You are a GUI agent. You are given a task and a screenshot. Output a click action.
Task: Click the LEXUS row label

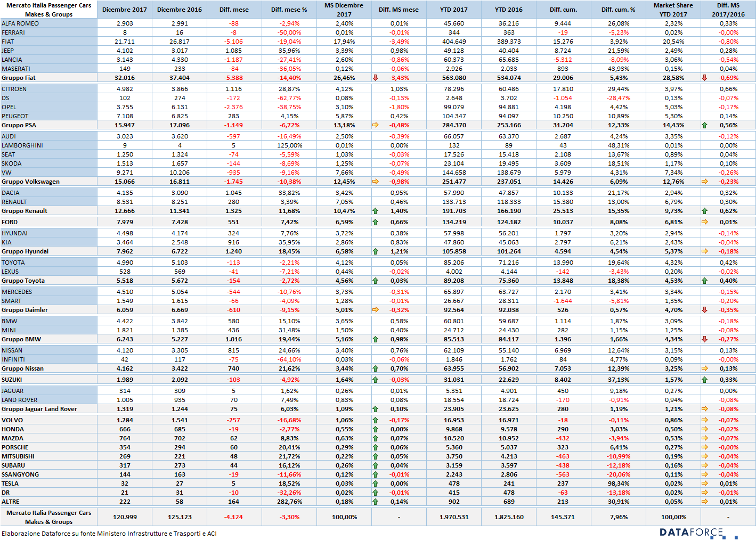pos(10,272)
